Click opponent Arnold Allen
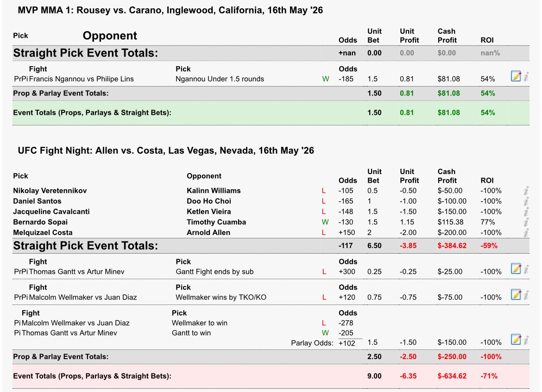 coord(208,232)
